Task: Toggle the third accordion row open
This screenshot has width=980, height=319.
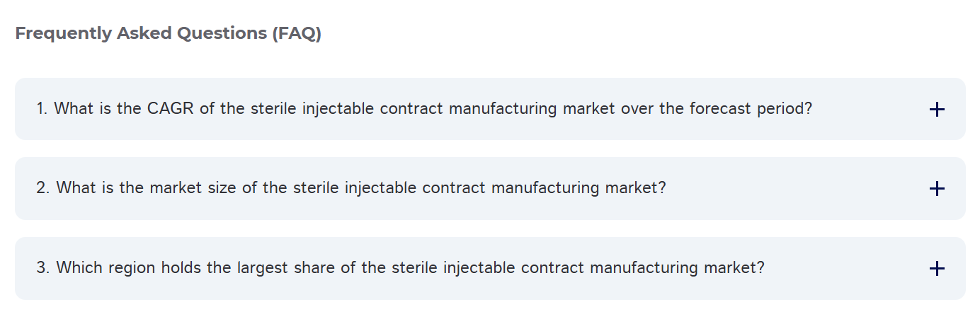Action: [490, 268]
